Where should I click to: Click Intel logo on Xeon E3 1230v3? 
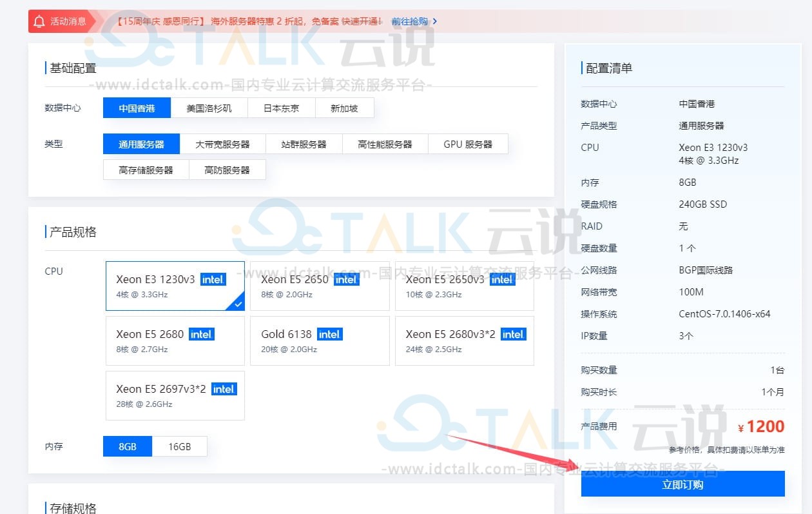[x=213, y=279]
